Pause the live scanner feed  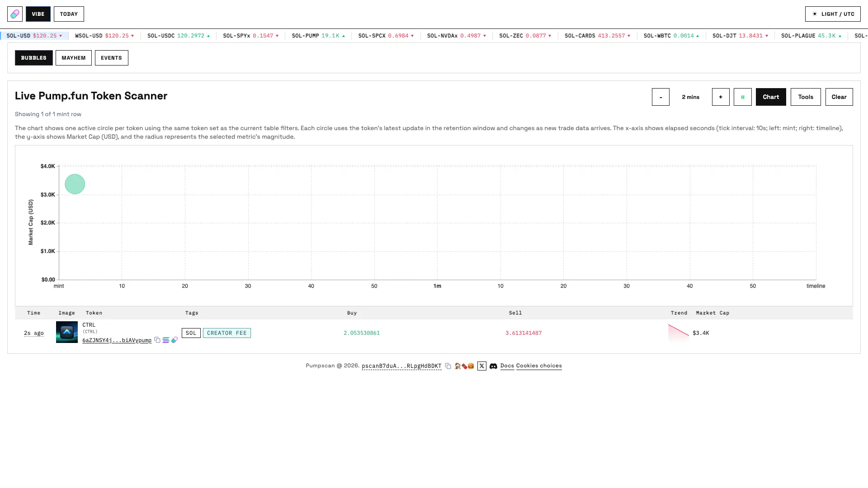tap(743, 97)
